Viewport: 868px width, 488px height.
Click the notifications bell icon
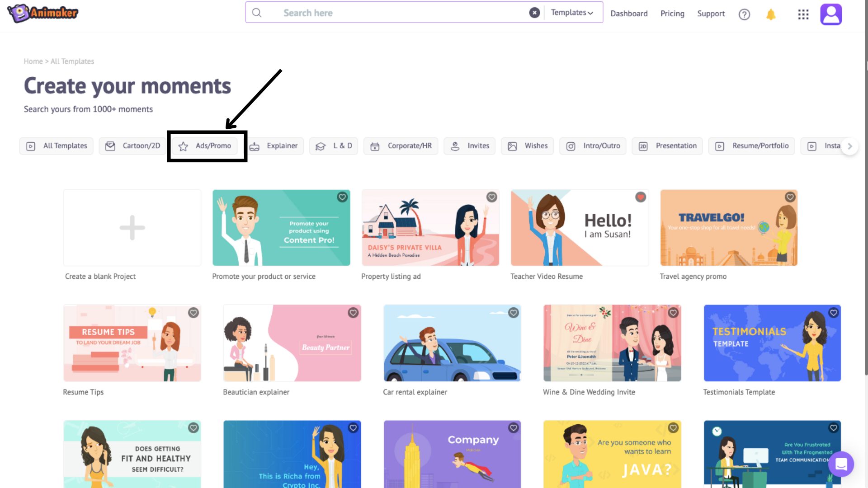pyautogui.click(x=771, y=14)
